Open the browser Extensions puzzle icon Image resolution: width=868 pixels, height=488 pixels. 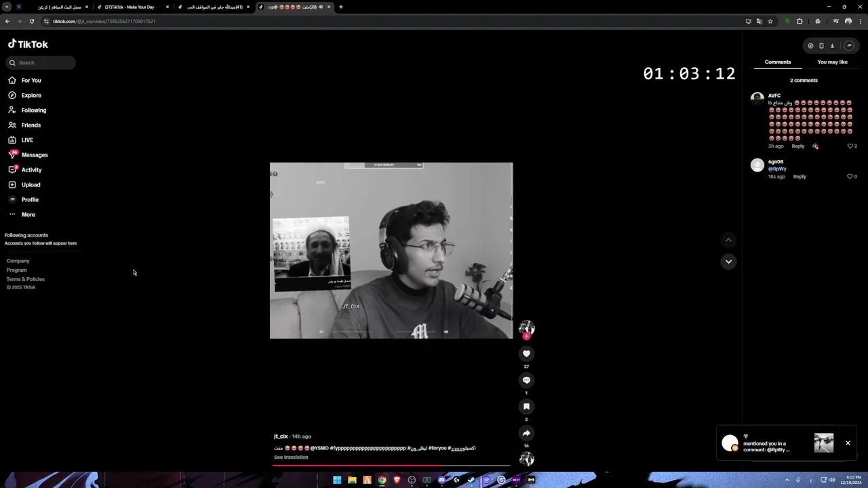click(800, 21)
